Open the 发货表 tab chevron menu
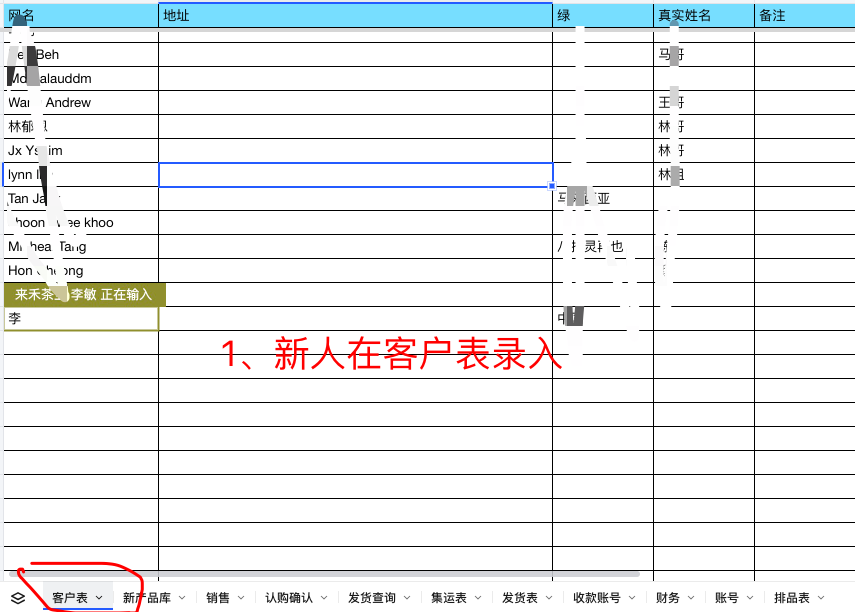Screen dimensions: 855x612 point(548,598)
